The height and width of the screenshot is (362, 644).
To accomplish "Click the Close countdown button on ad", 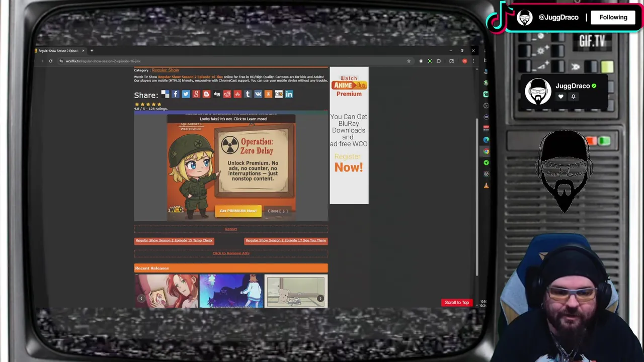I will (x=278, y=211).
